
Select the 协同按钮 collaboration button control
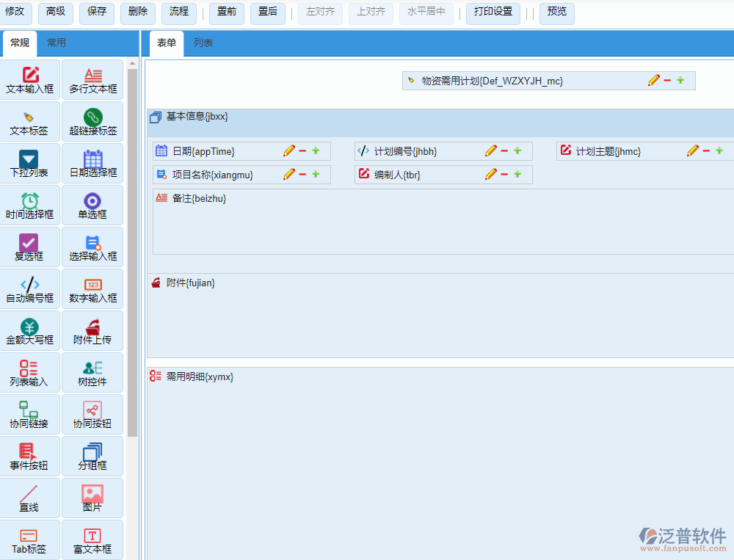(92, 414)
